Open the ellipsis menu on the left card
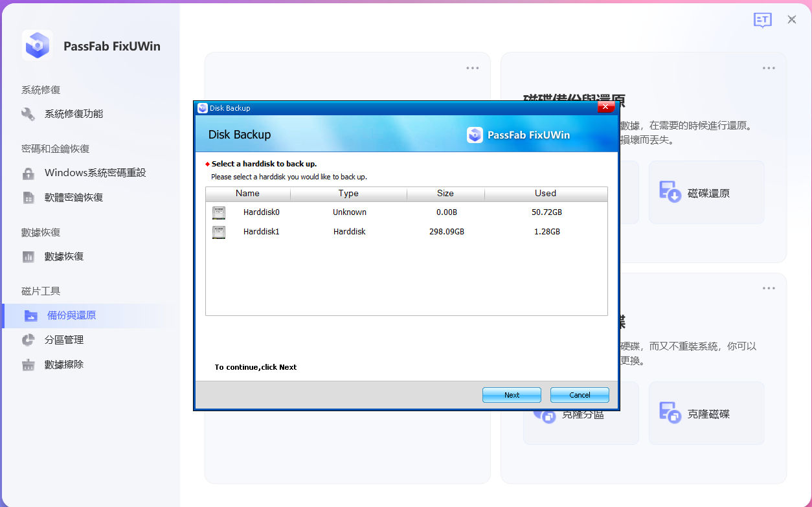The width and height of the screenshot is (812, 507). point(472,67)
